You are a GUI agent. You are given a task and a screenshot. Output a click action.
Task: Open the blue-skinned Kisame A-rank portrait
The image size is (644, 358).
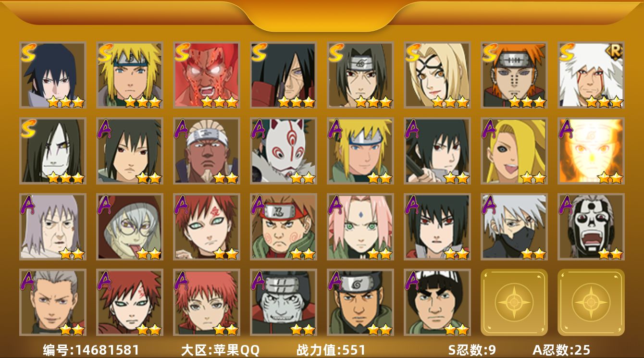click(283, 302)
